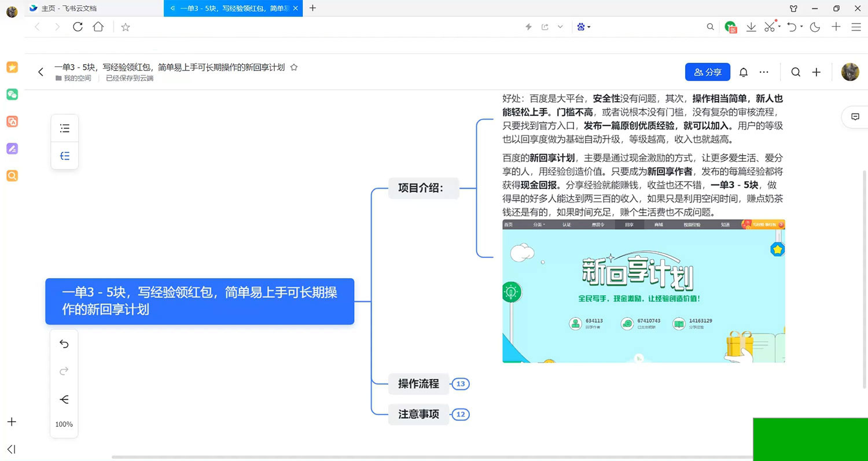This screenshot has height=461, width=868.
Task: Open a new browser tab
Action: pyautogui.click(x=312, y=8)
